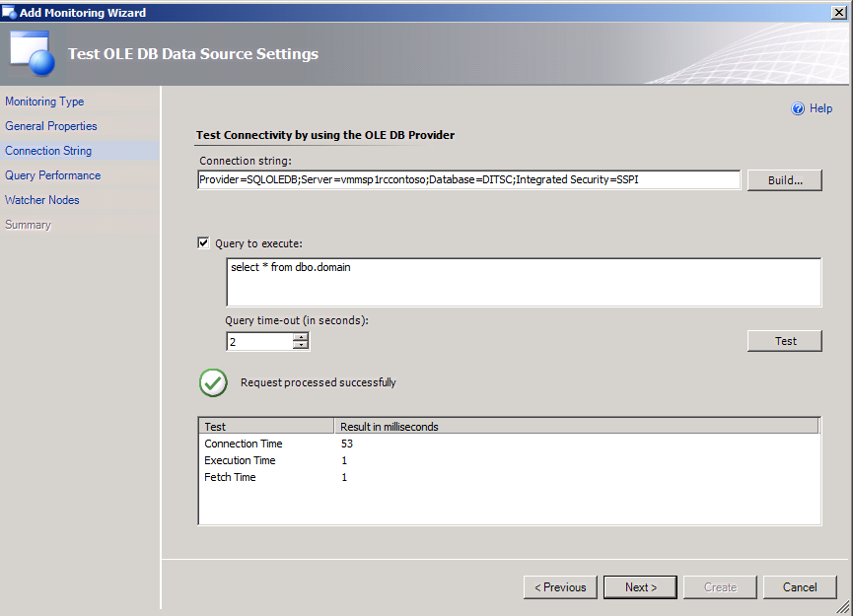Increase query time-out with up arrow
853x616 pixels.
(301, 337)
